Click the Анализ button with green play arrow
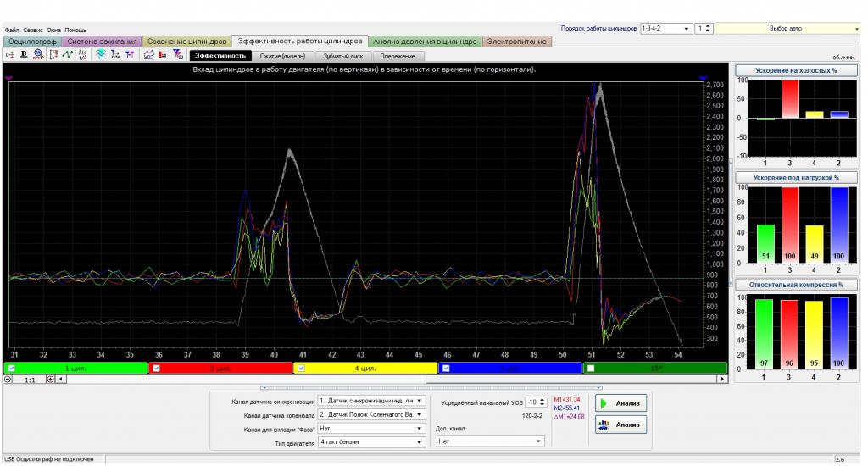868x466 pixels. [x=620, y=403]
